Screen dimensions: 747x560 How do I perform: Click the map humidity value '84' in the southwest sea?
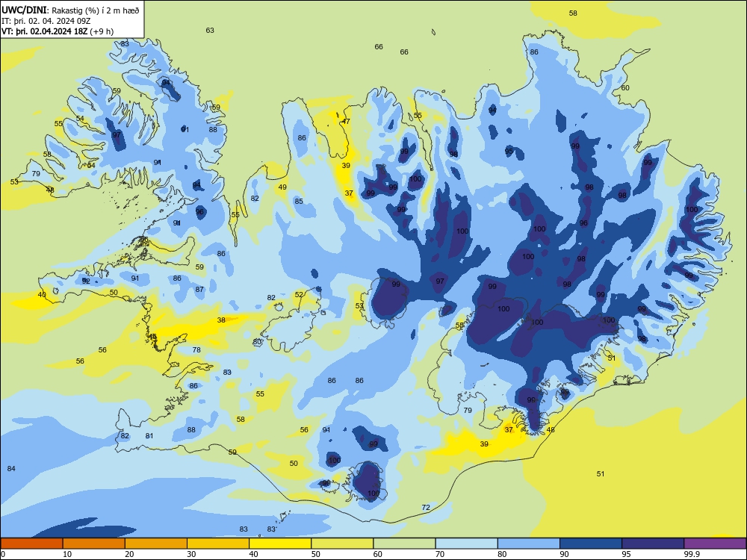pos(11,469)
